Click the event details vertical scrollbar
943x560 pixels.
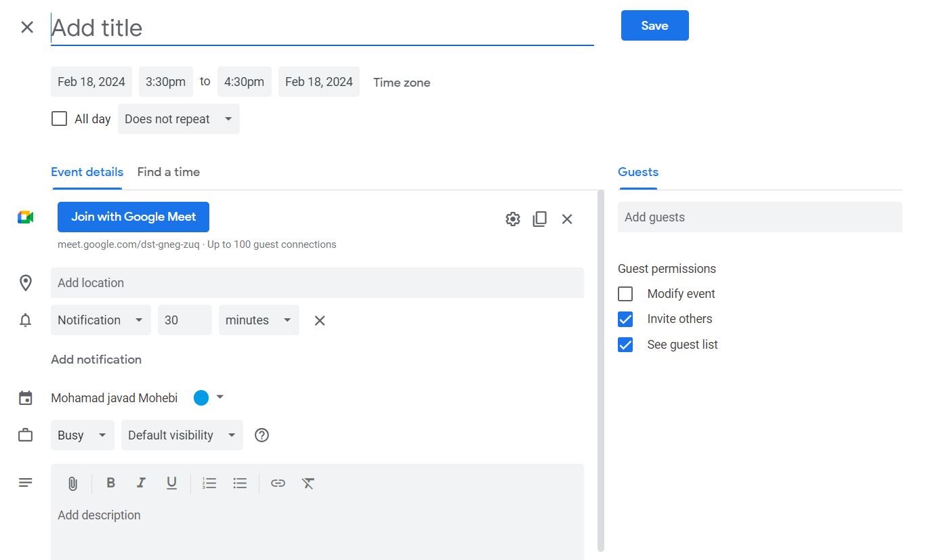point(600,371)
